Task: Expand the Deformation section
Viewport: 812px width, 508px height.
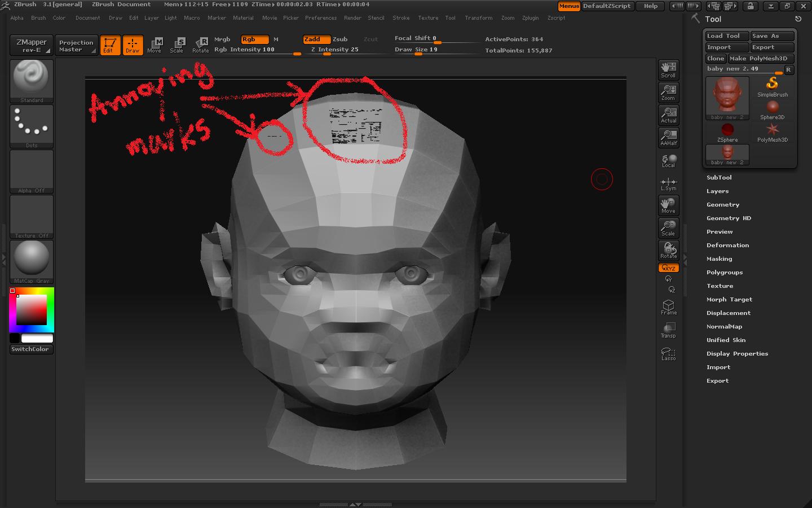Action: tap(728, 245)
